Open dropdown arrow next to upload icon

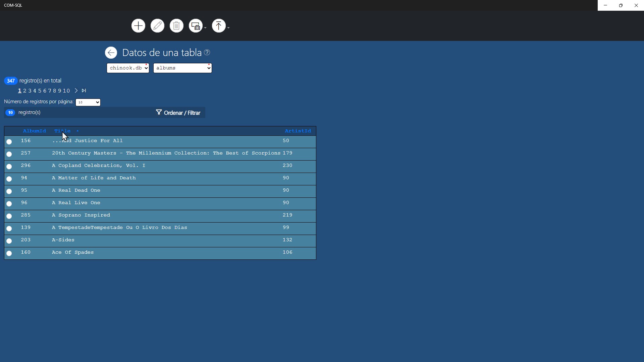(228, 28)
